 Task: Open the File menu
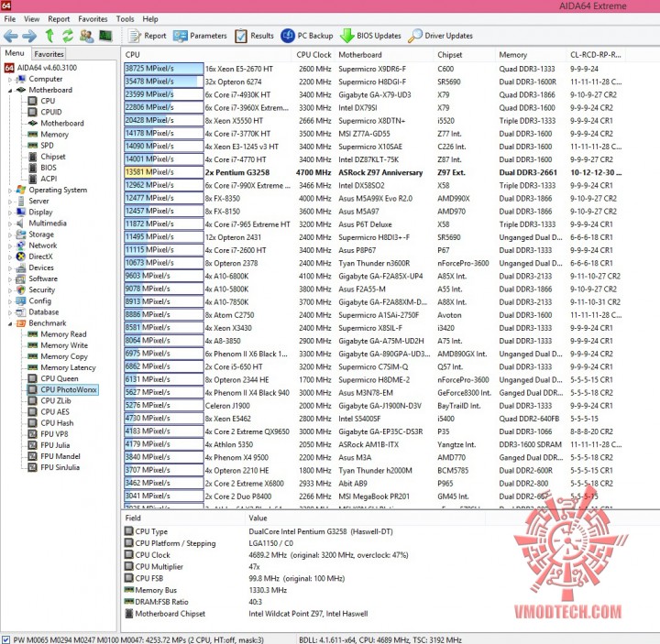click(x=10, y=19)
